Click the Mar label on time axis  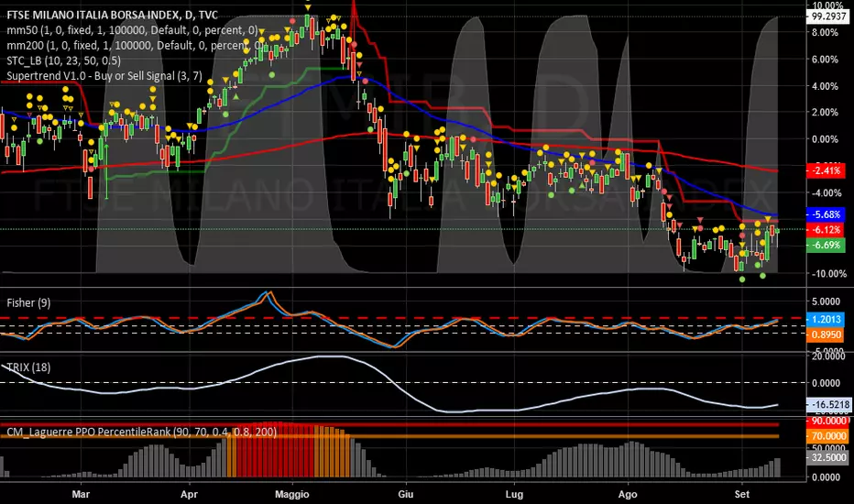tap(81, 494)
